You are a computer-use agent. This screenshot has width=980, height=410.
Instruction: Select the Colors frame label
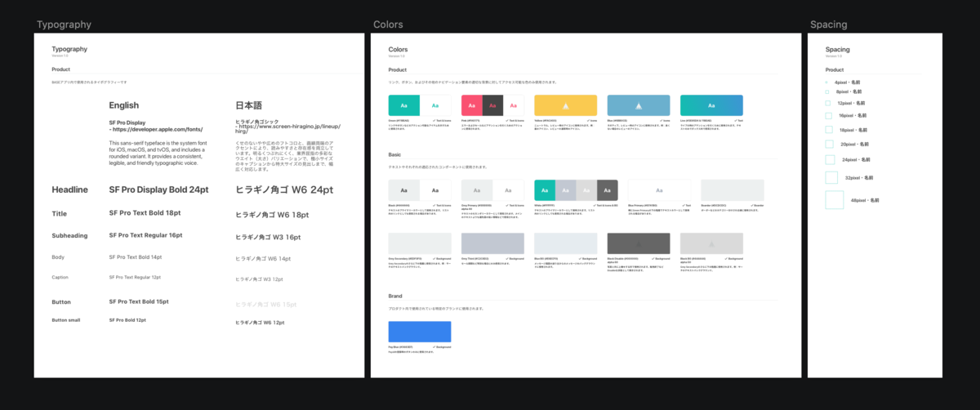click(x=388, y=25)
